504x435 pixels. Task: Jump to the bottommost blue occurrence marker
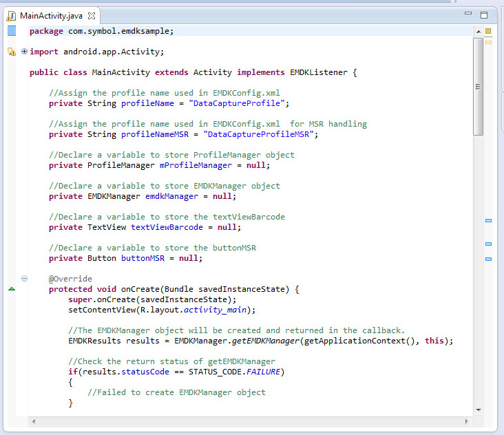coord(488,259)
